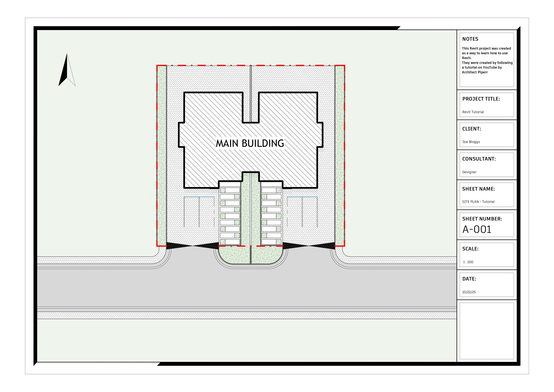Select the SITE PLAN - Tutorial text
Screen dimensions: 554x392
(478, 202)
